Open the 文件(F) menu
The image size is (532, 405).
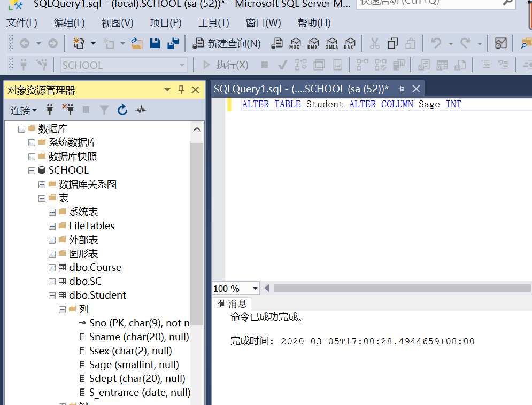22,22
